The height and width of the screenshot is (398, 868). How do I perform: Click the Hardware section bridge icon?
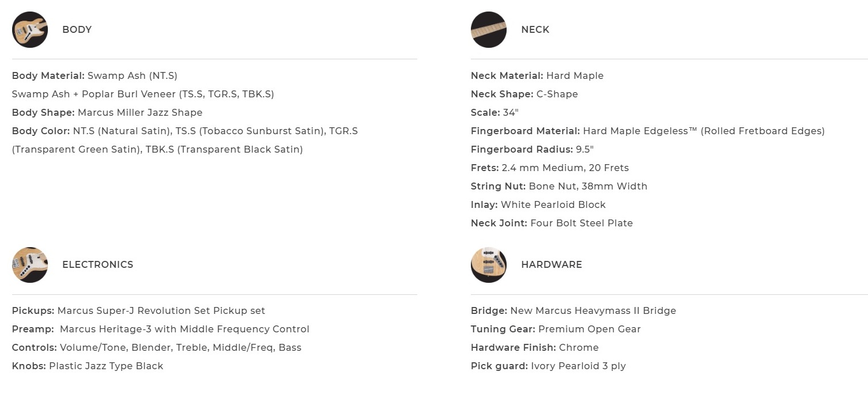489,265
